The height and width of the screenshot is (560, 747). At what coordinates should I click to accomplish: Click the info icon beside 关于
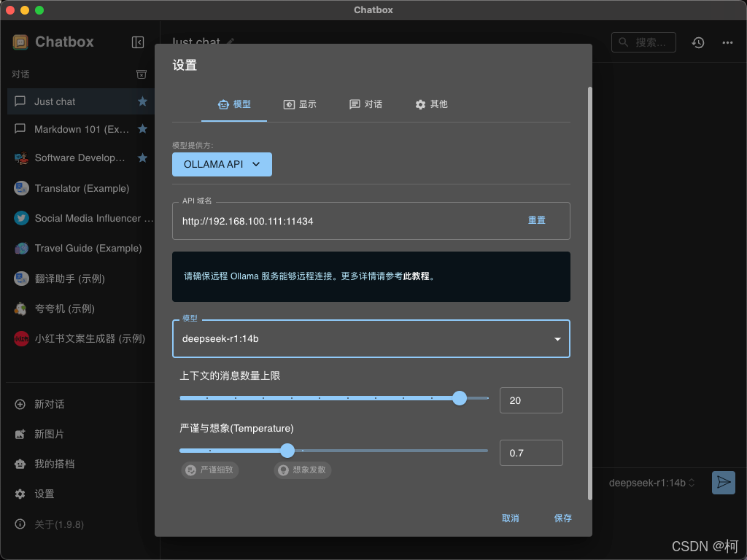coord(20,524)
